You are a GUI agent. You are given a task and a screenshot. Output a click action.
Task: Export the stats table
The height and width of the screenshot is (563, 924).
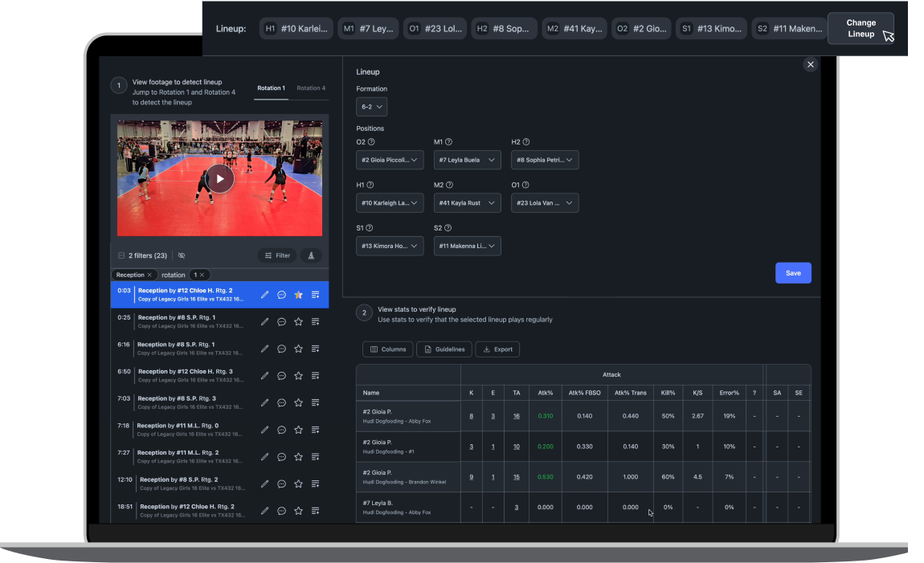(497, 349)
